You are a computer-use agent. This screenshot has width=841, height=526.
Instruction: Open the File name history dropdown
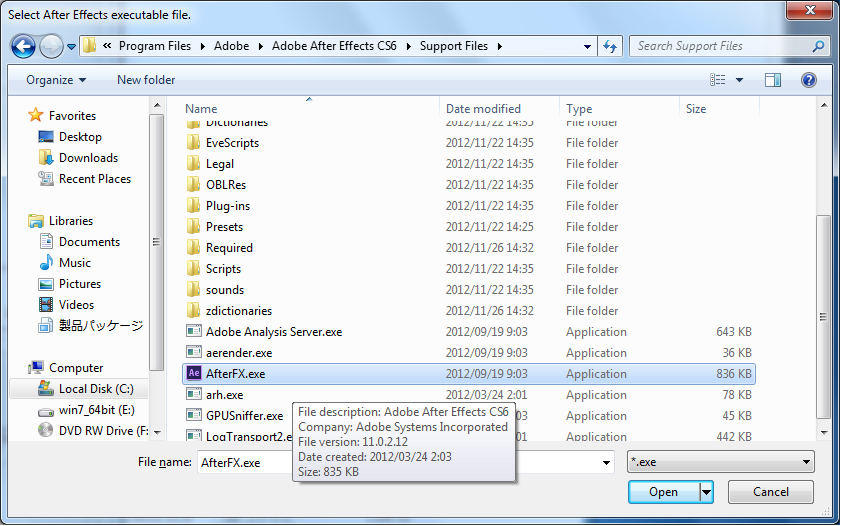coord(606,462)
